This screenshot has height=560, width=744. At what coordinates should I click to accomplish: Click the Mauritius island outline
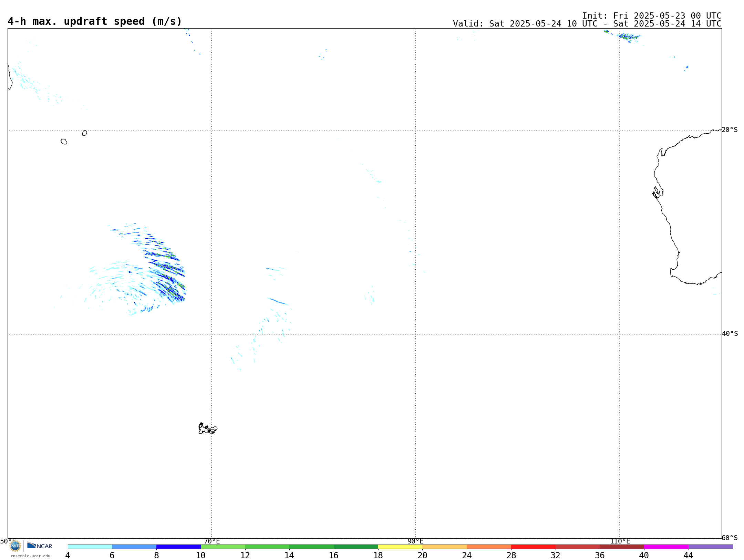pyautogui.click(x=84, y=133)
